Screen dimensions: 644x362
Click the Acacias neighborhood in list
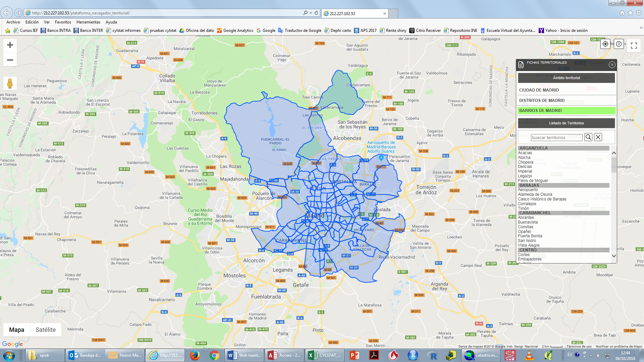(x=525, y=153)
